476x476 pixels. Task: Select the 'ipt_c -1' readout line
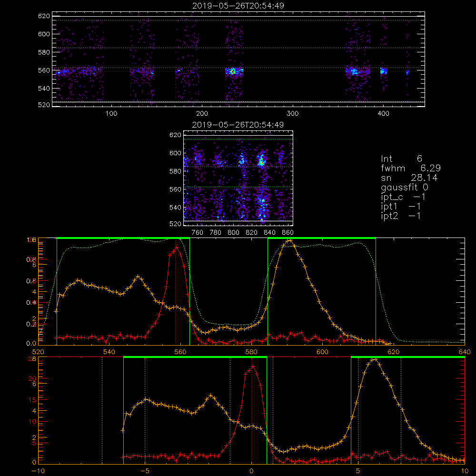click(x=403, y=197)
